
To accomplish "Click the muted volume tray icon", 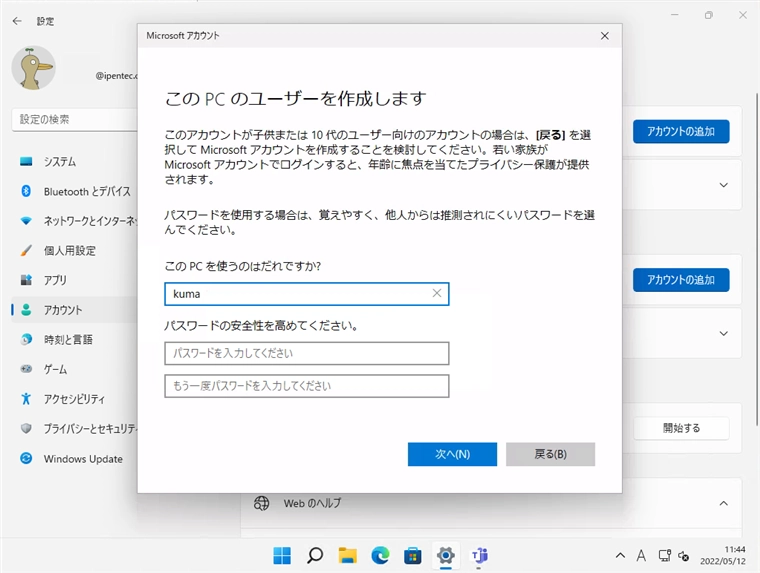I will coord(683,557).
